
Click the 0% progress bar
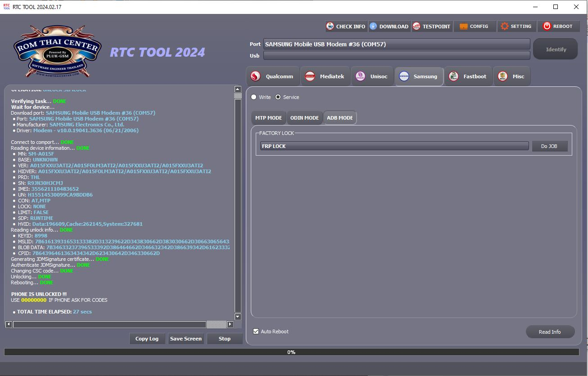click(291, 352)
